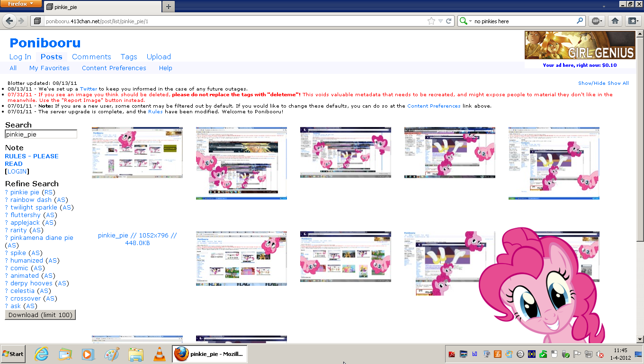The image size is (644, 364).
Task: Click the vertical scrollbar down arrow
Action: (x=640, y=339)
